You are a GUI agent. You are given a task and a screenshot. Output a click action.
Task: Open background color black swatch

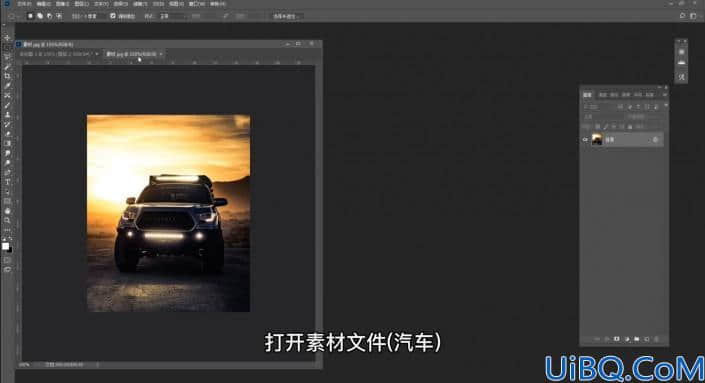pyautogui.click(x=9, y=249)
